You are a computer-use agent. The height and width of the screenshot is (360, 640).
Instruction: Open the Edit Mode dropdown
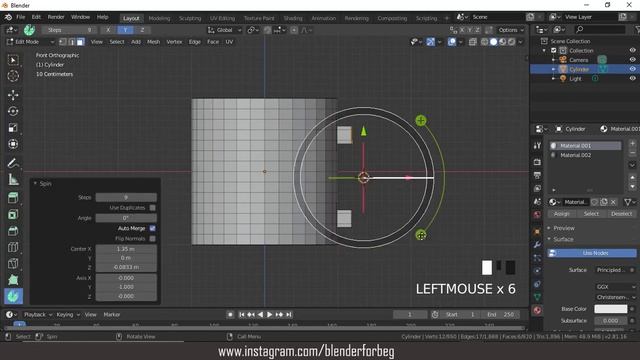coord(30,42)
